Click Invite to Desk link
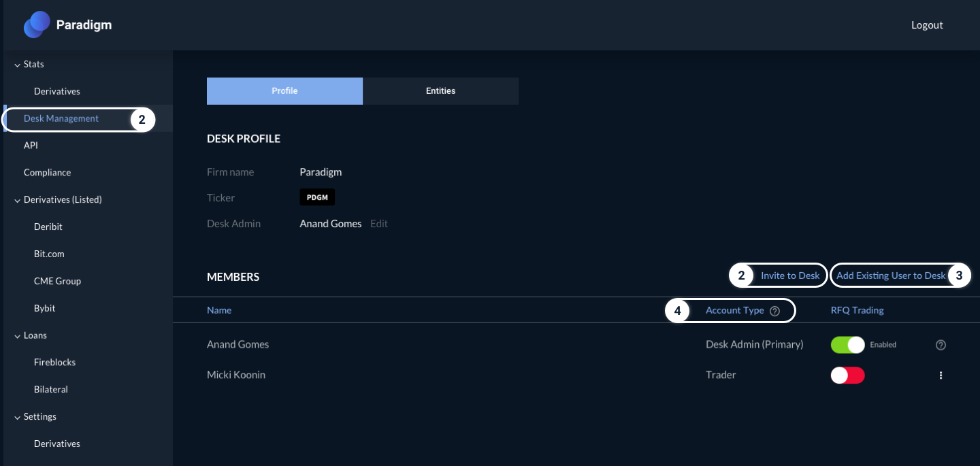Screen dimensions: 980x466 pyautogui.click(x=789, y=276)
